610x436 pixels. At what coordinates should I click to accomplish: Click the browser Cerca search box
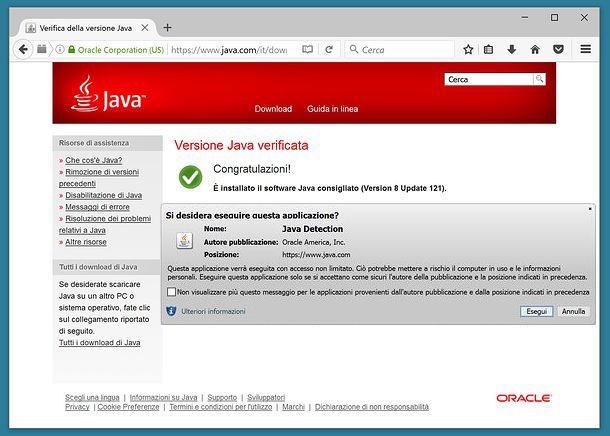click(x=399, y=49)
